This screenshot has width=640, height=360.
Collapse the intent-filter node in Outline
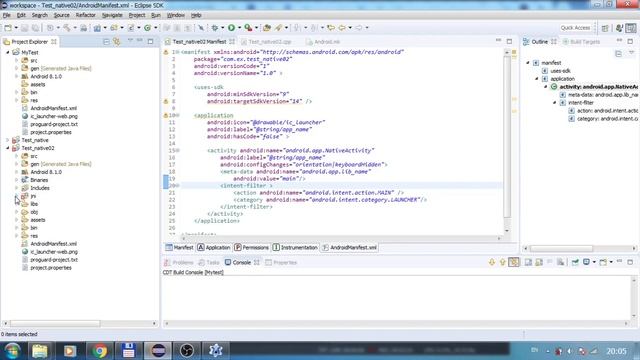(555, 103)
